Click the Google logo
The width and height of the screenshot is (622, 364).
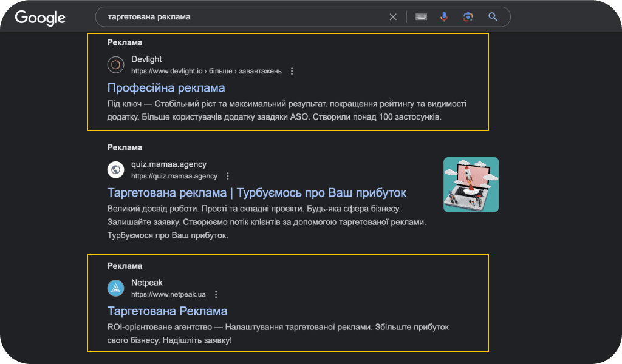[39, 17]
